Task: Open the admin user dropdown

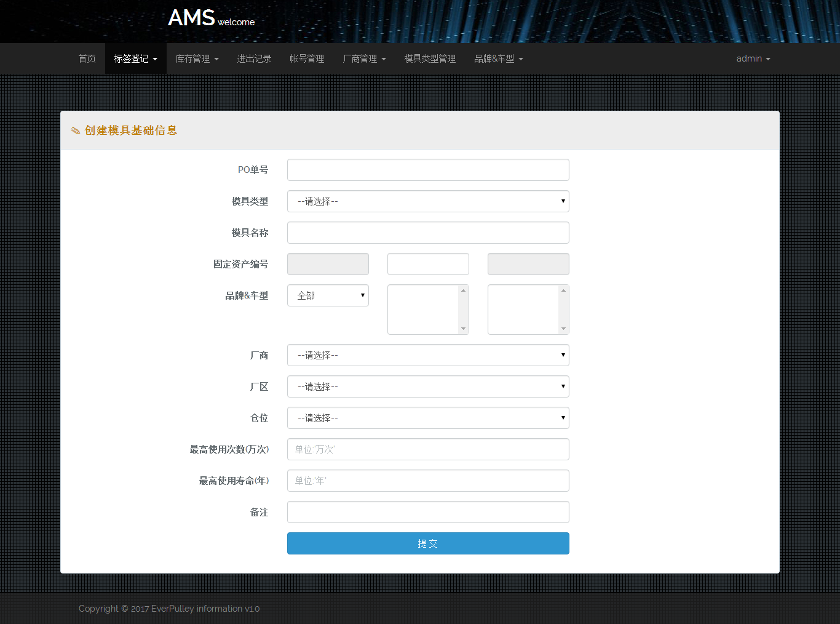Action: [x=753, y=58]
